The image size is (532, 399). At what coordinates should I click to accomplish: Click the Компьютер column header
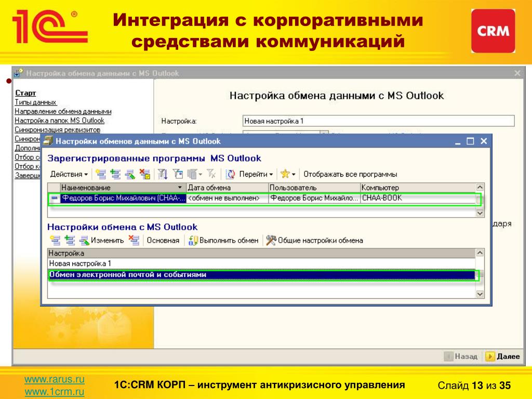point(418,187)
